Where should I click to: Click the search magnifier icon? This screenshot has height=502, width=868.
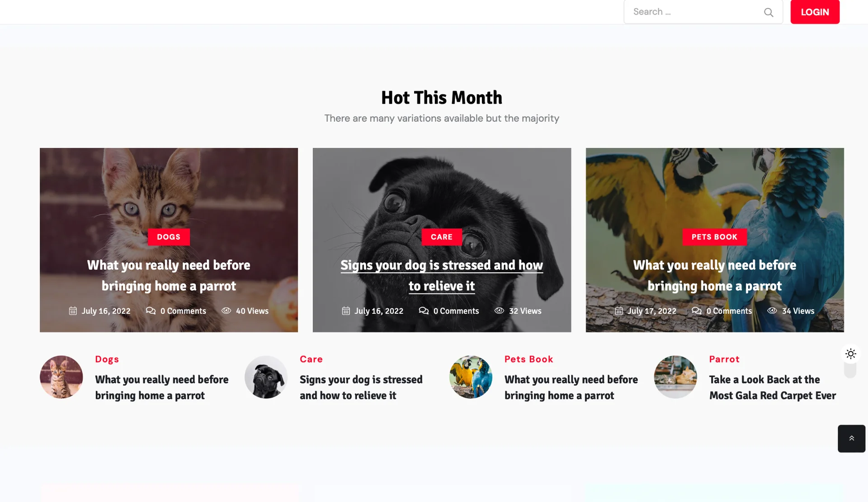[x=769, y=12]
